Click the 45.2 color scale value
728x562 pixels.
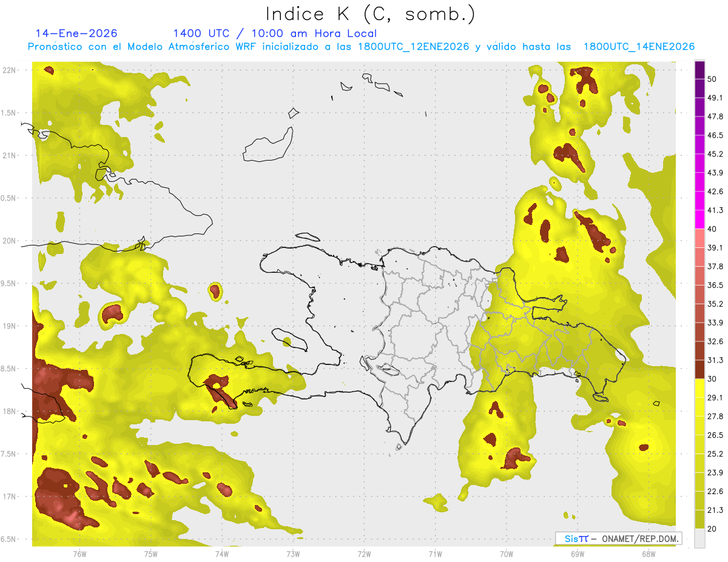pyautogui.click(x=715, y=154)
